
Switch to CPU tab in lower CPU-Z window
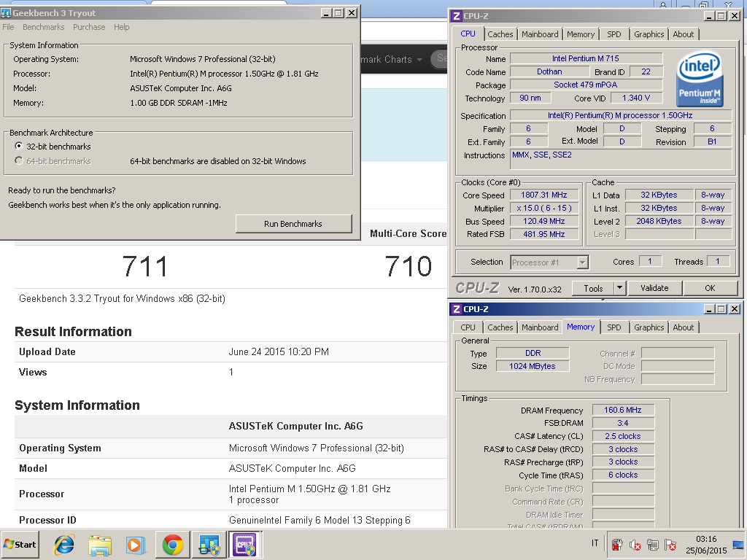pos(468,327)
